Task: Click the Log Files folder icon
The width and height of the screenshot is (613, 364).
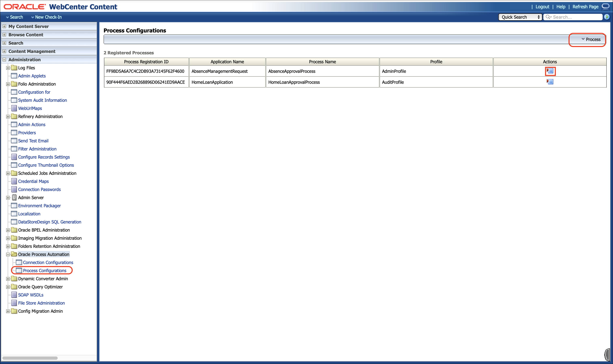Action: click(14, 68)
